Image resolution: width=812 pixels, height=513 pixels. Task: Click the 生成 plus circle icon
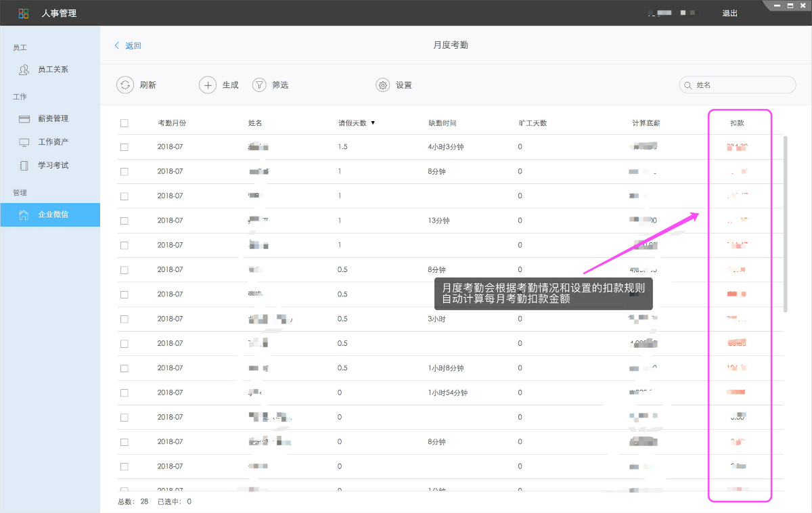tap(208, 85)
